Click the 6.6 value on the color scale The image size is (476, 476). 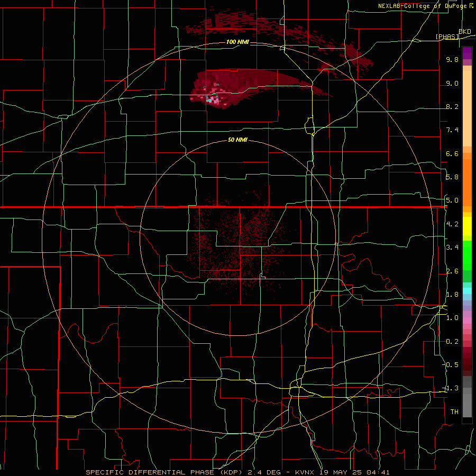[452, 154]
